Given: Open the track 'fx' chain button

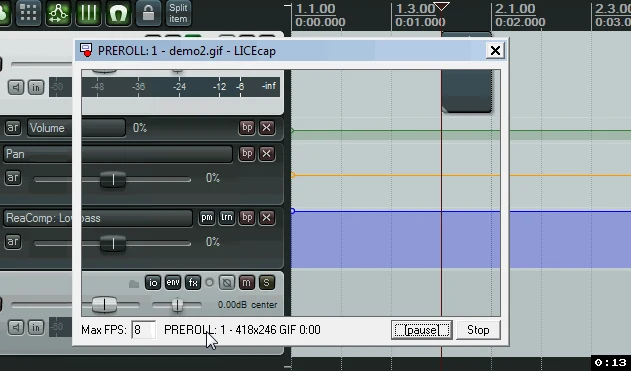Looking at the screenshot, I should point(193,282).
